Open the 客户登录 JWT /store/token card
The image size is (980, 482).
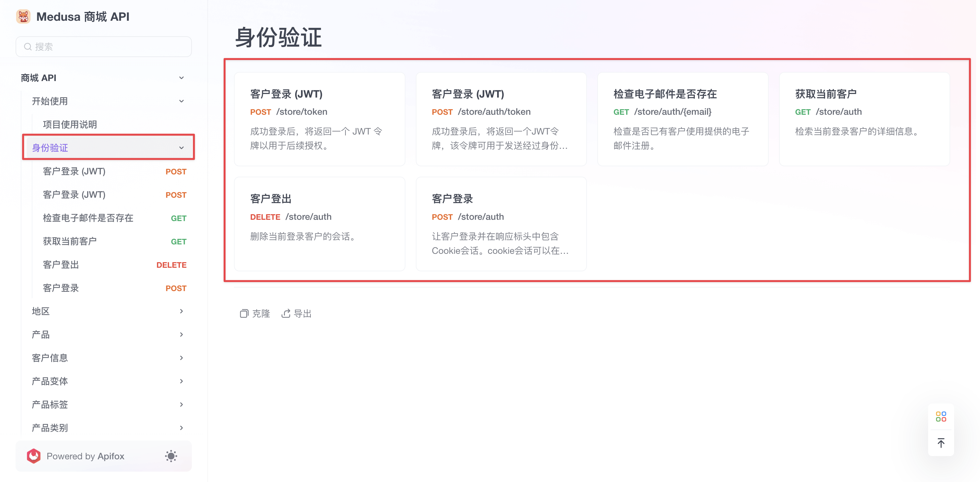(x=320, y=119)
